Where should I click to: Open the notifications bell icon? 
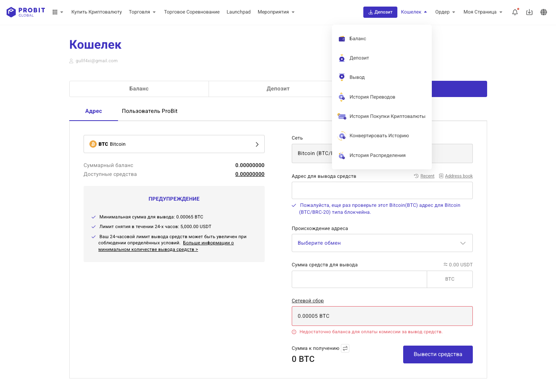(x=515, y=12)
